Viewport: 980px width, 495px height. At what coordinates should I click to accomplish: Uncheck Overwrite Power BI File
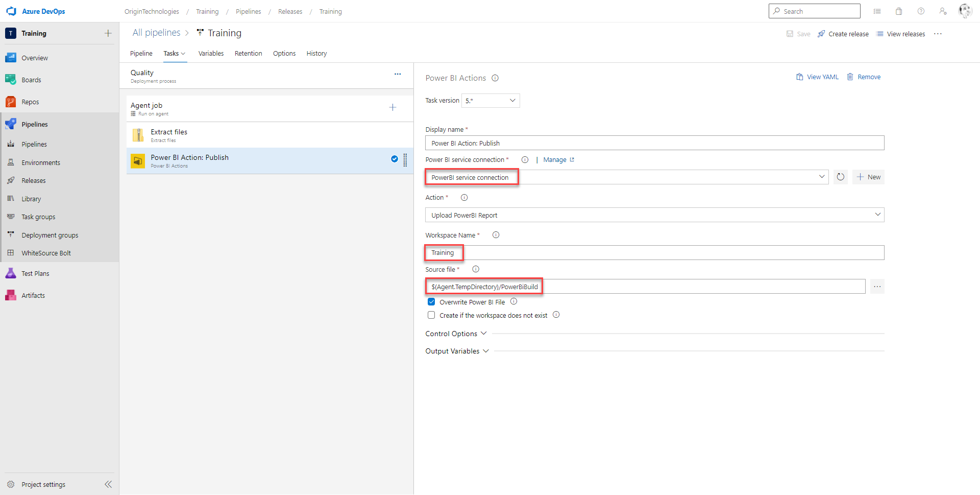pyautogui.click(x=431, y=302)
